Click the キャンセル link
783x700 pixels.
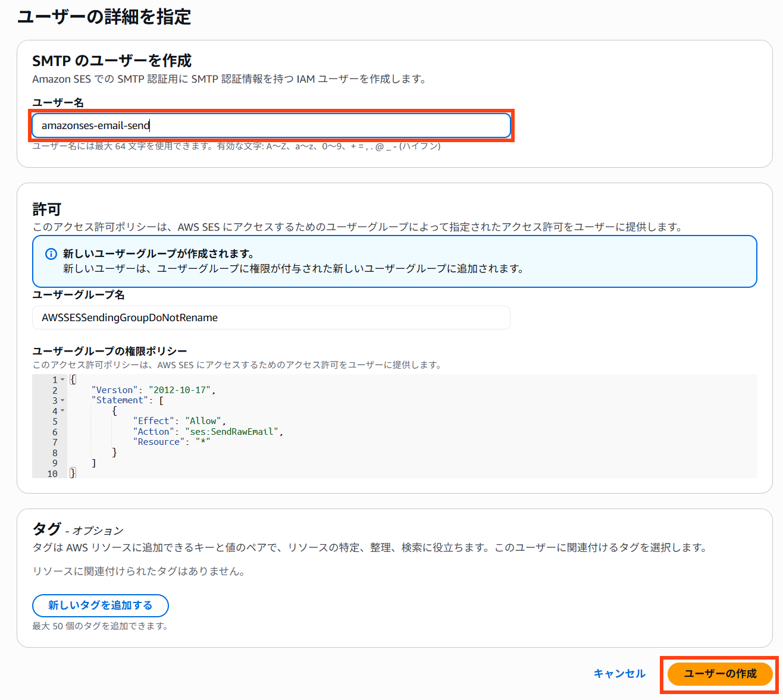tap(619, 674)
